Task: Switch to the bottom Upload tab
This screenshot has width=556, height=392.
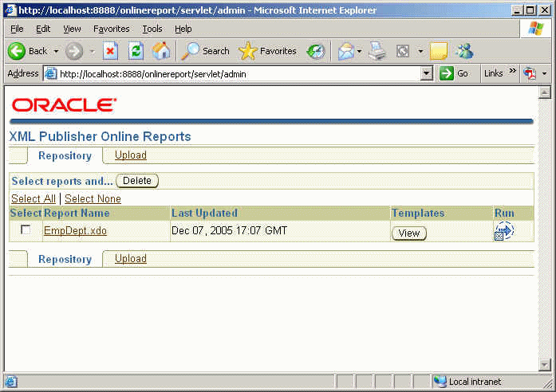Action: pyautogui.click(x=131, y=258)
